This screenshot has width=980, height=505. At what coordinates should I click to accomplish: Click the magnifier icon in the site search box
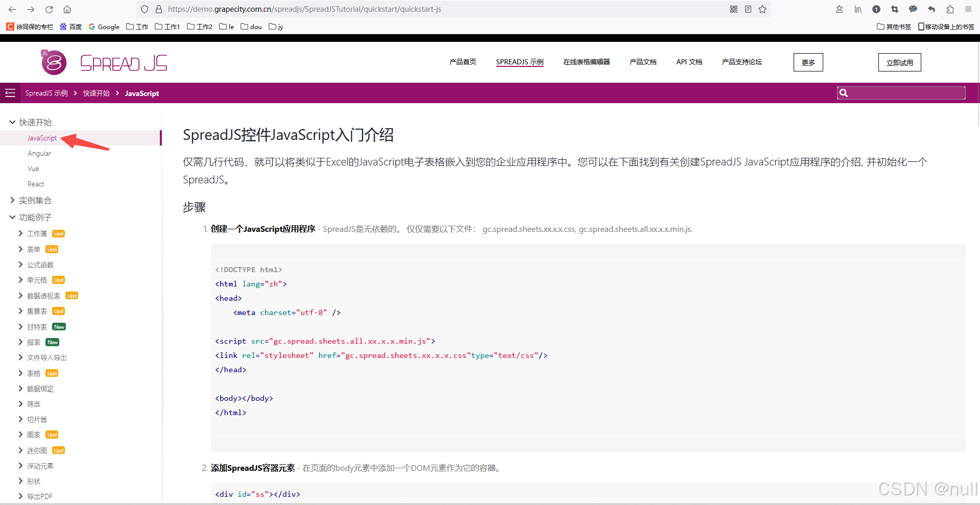844,92
